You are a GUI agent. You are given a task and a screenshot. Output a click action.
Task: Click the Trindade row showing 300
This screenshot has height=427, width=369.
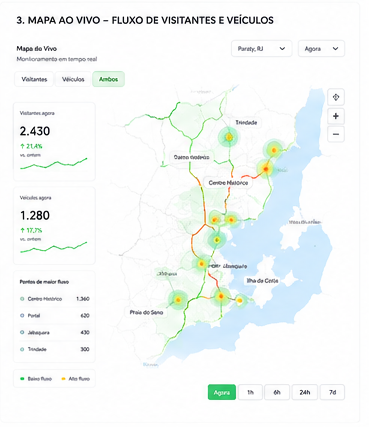click(54, 349)
